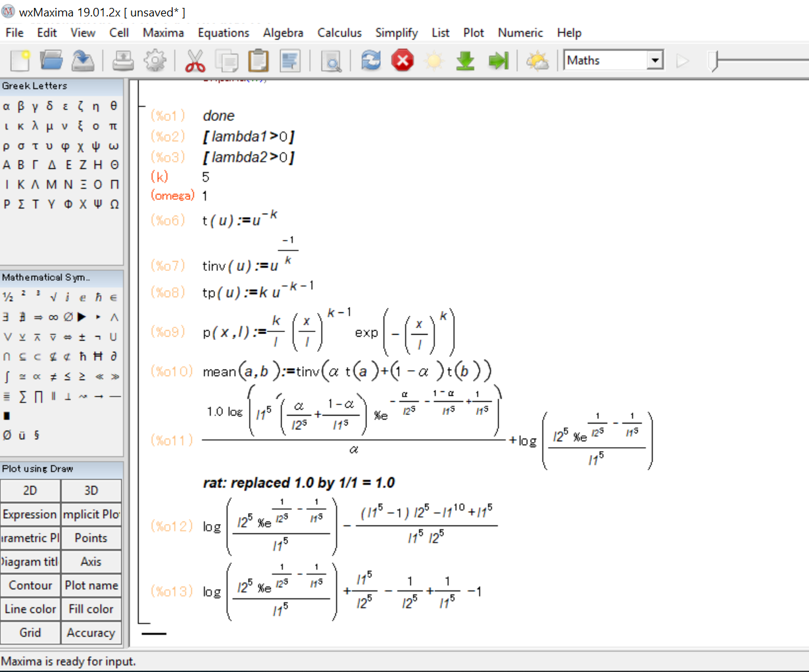This screenshot has height=672, width=809.
Task: Click the Open file folder icon
Action: (x=51, y=60)
